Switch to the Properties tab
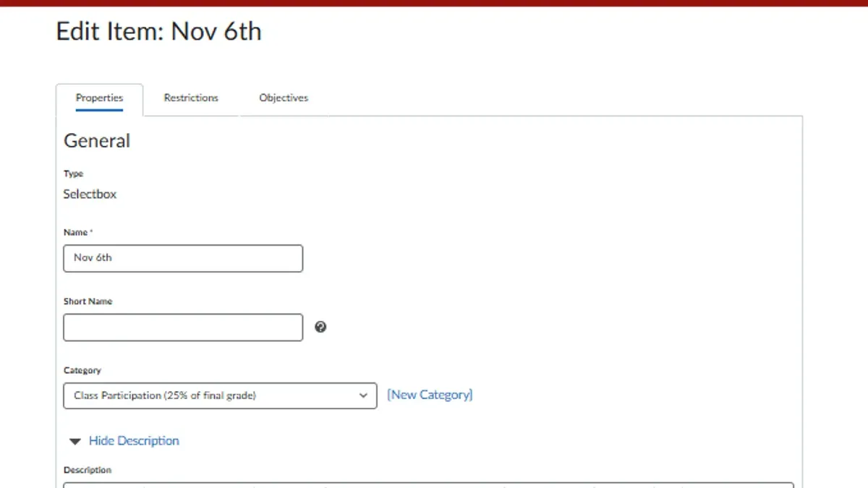 click(x=99, y=98)
